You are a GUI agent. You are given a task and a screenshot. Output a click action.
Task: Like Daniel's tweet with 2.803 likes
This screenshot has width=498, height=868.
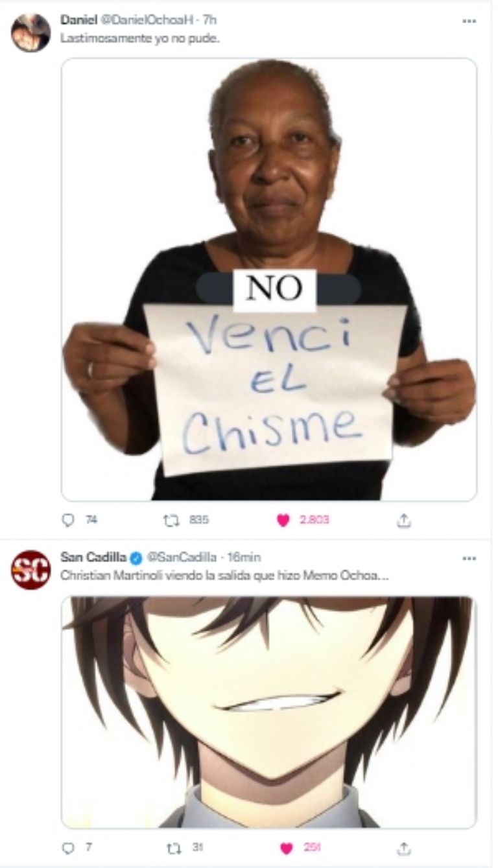click(x=283, y=521)
